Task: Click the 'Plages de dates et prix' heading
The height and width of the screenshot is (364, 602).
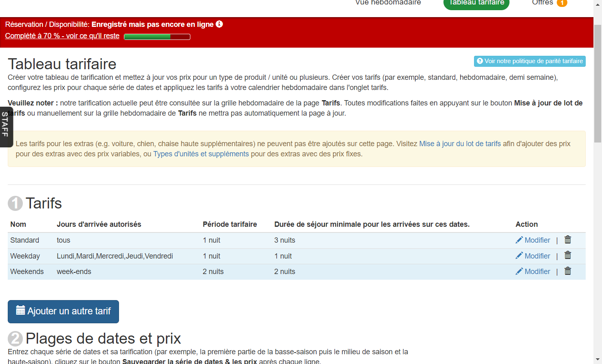Action: tap(103, 338)
